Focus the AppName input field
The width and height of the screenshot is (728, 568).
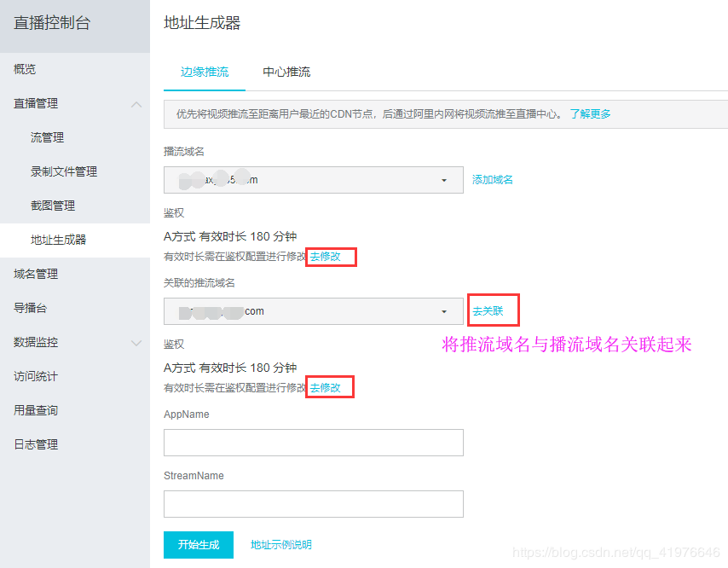[x=313, y=443]
